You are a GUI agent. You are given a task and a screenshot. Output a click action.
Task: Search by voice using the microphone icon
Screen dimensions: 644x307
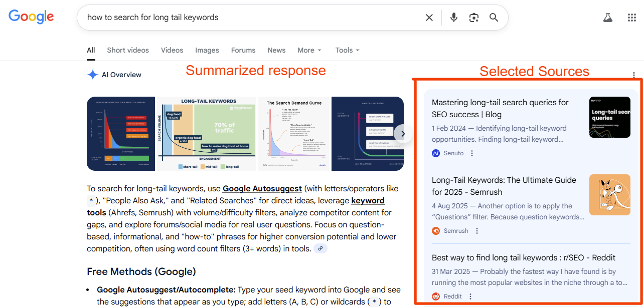point(453,17)
